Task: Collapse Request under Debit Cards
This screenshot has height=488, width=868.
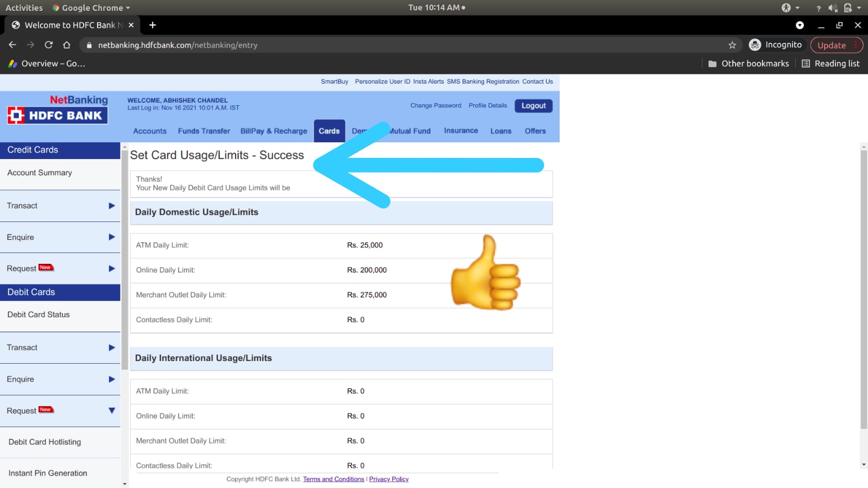Action: coord(60,411)
